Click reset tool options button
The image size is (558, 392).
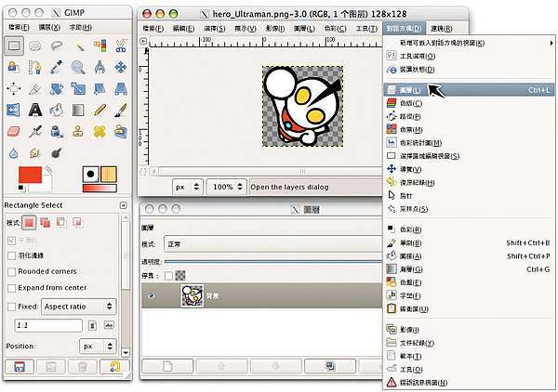114,367
